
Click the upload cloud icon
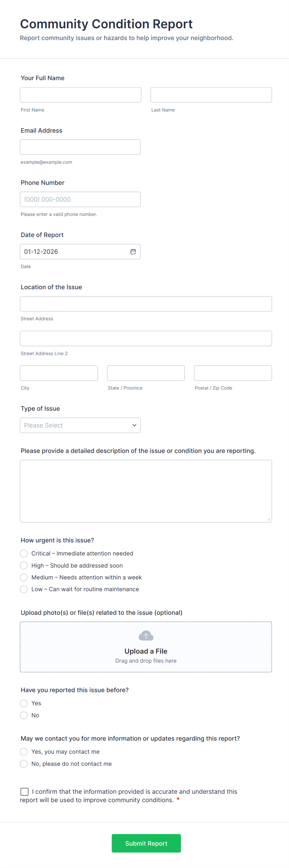(x=146, y=636)
